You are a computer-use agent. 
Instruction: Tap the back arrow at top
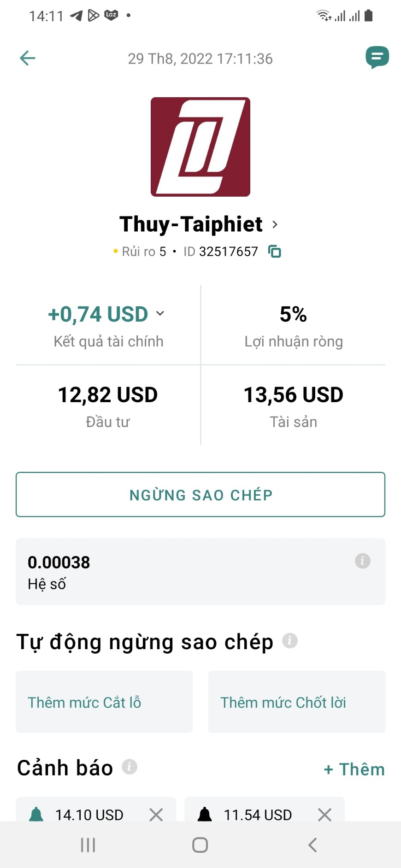[x=28, y=58]
